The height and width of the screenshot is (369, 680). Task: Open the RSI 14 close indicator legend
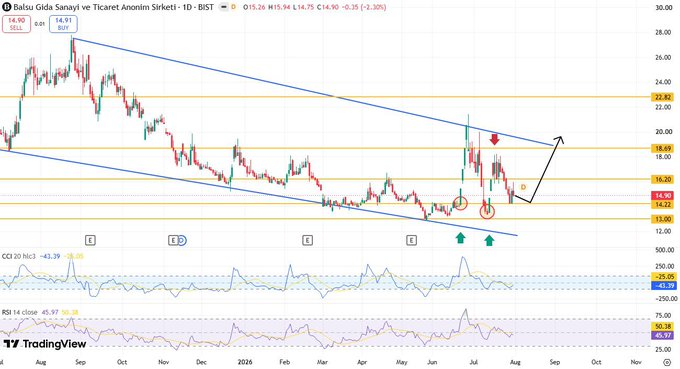coord(20,312)
